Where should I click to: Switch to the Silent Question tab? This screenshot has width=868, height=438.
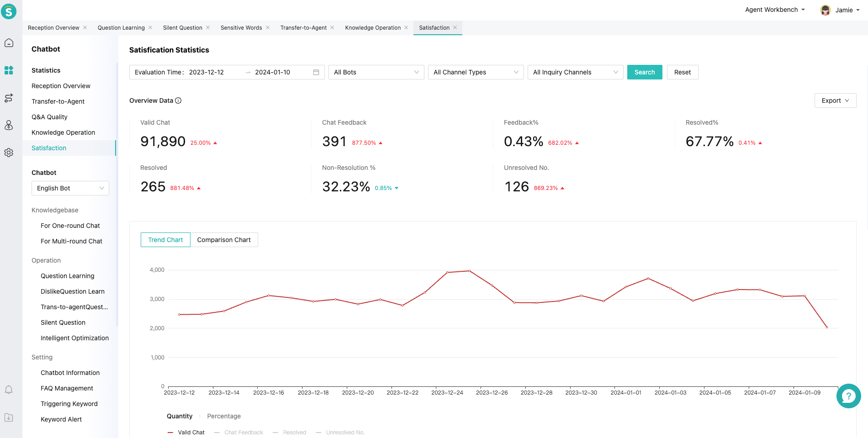tap(183, 28)
